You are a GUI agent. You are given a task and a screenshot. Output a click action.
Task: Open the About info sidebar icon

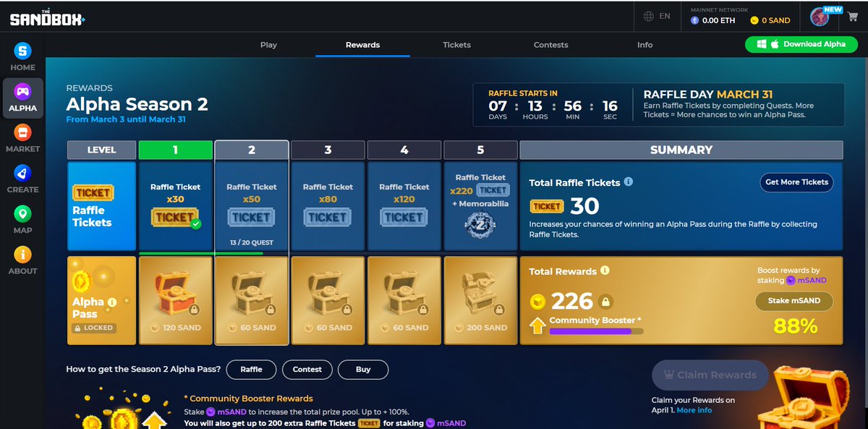[x=23, y=255]
